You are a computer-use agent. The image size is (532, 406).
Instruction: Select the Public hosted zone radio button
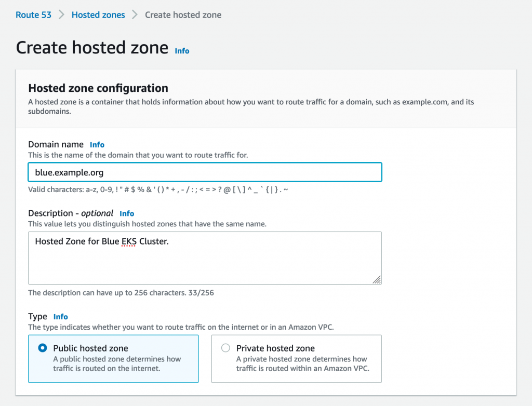(43, 348)
